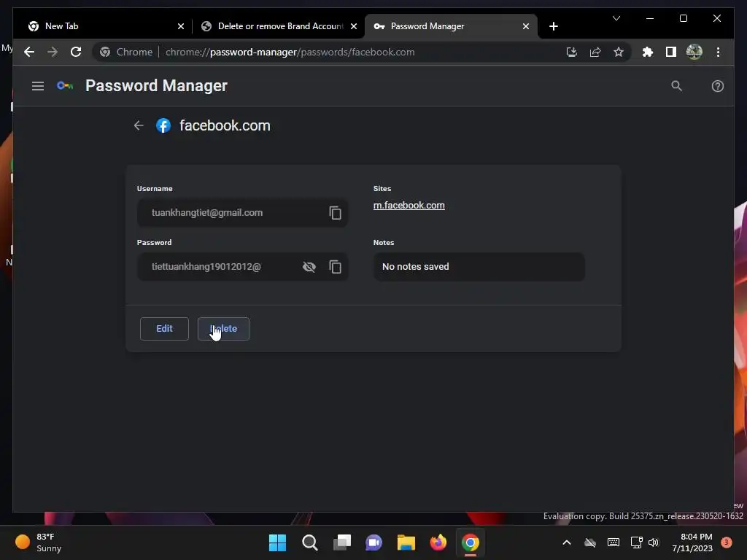747x560 pixels.
Task: Click the cloud sync tray icon
Action: tap(589, 542)
